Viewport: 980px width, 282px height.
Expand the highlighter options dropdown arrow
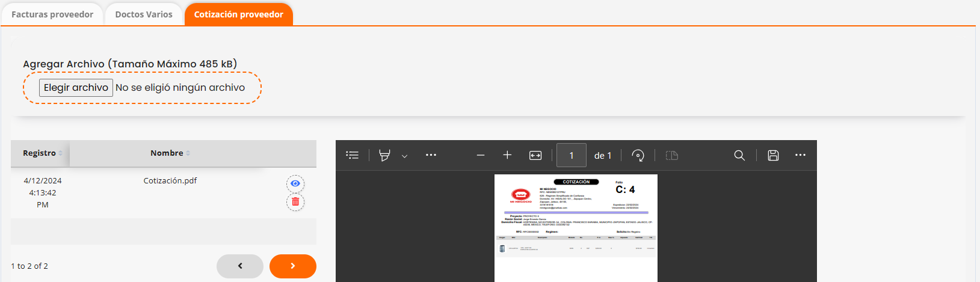click(405, 156)
